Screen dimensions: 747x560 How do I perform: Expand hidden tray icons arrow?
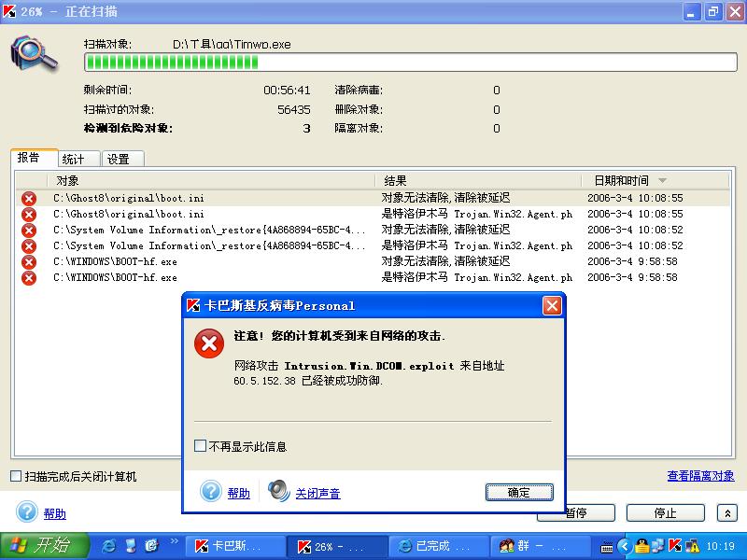(x=625, y=546)
